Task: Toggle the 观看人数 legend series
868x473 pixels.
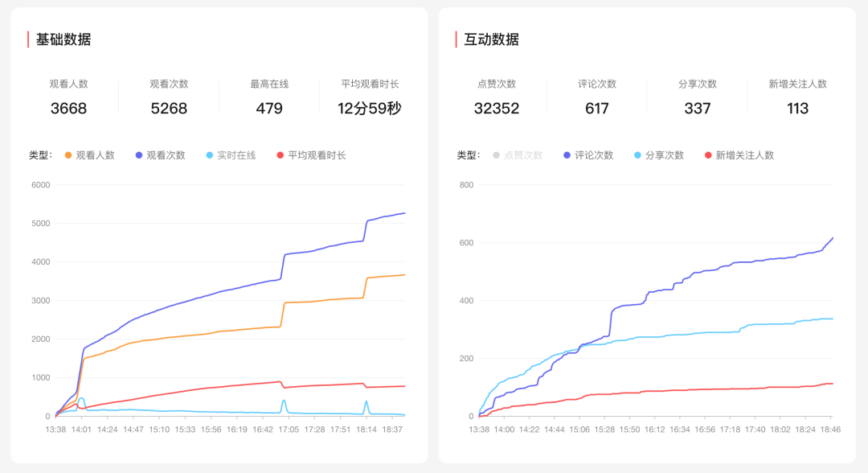Action: [x=90, y=155]
